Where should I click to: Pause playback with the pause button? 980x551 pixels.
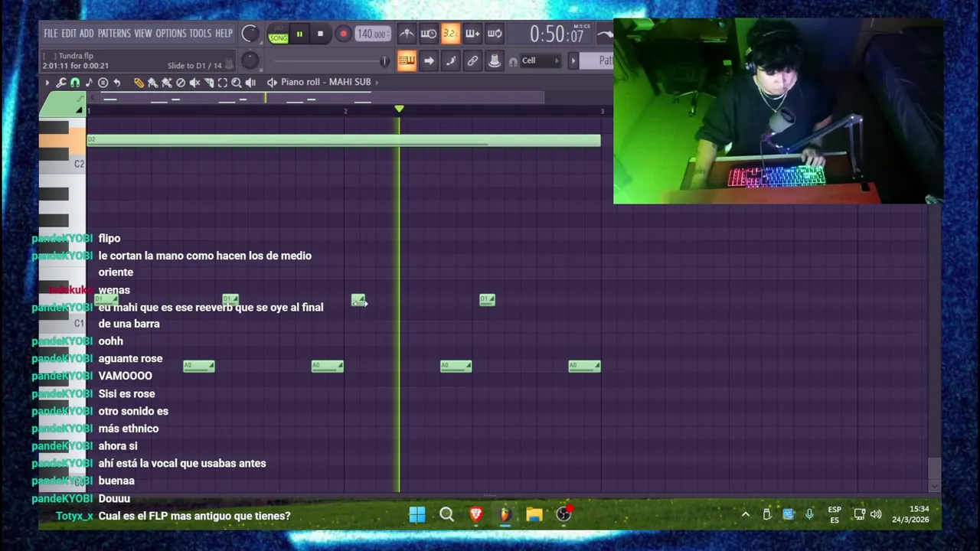point(299,34)
